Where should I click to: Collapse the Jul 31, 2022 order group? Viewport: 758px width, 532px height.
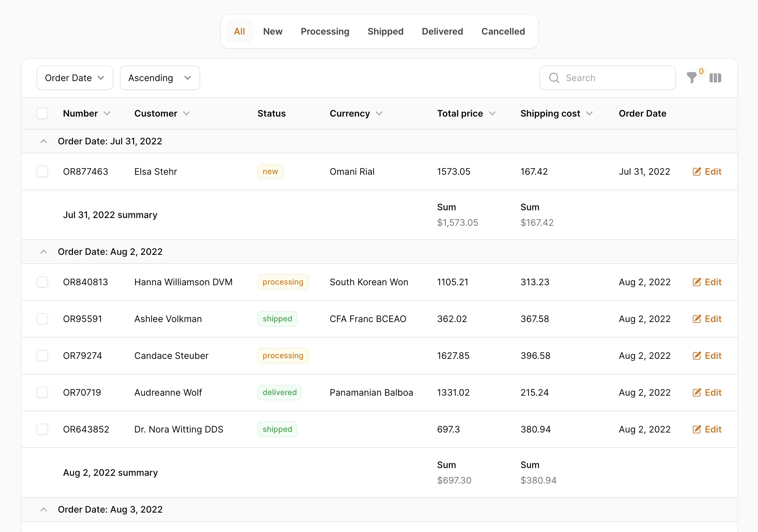tap(44, 141)
